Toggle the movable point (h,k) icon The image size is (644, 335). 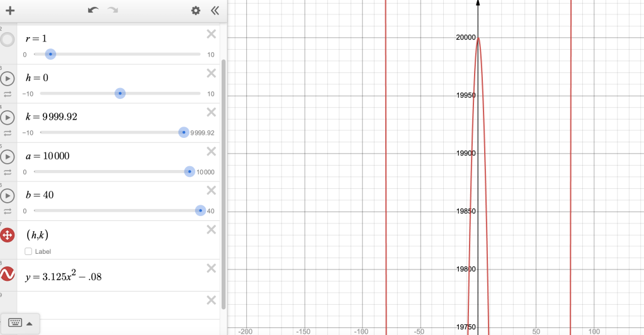click(8, 235)
